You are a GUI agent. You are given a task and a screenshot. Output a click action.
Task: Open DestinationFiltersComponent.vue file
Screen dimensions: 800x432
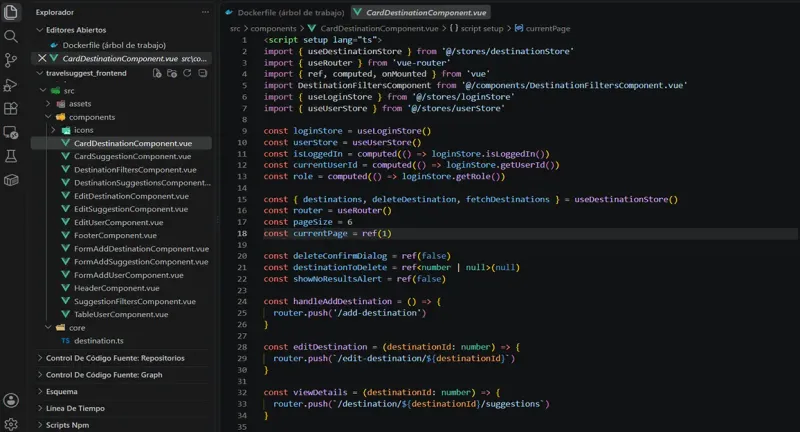135,170
